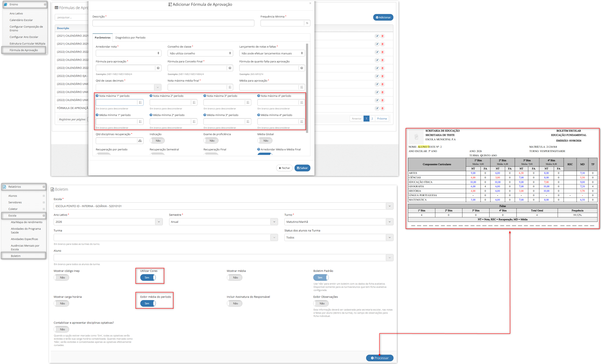The height and width of the screenshot is (364, 601).
Task: Click the Processar button
Action: [380, 358]
